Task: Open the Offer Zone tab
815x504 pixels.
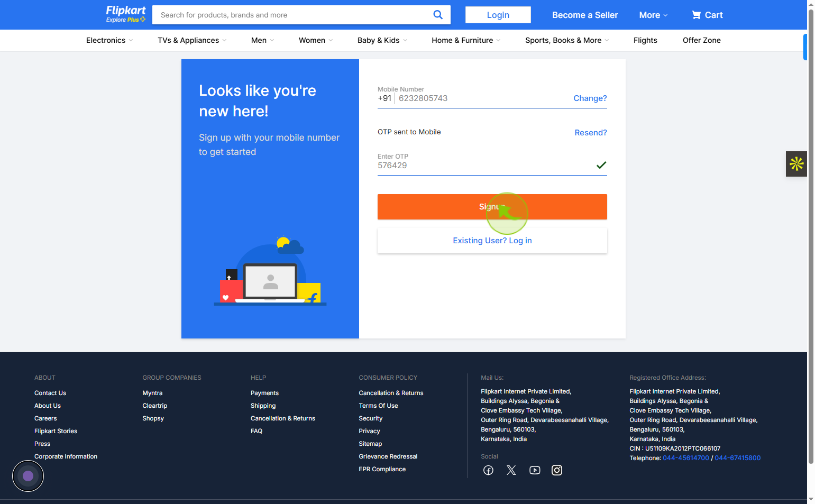Action: pos(702,40)
